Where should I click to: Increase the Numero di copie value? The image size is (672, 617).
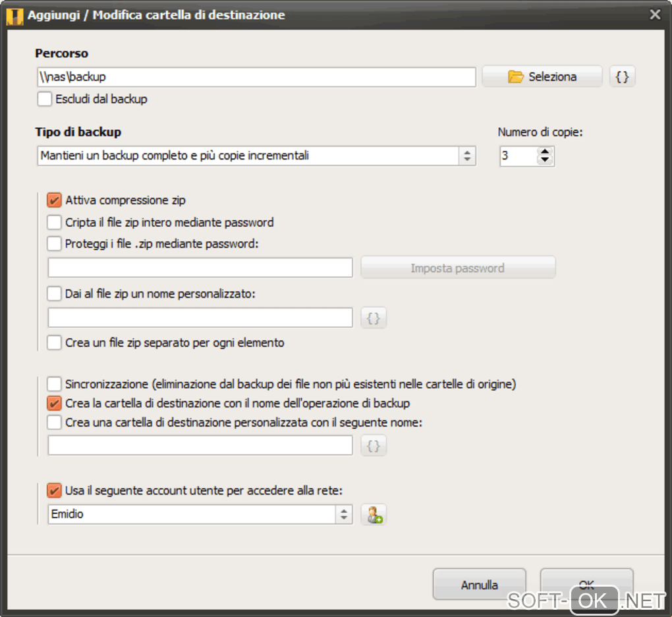[x=545, y=152]
